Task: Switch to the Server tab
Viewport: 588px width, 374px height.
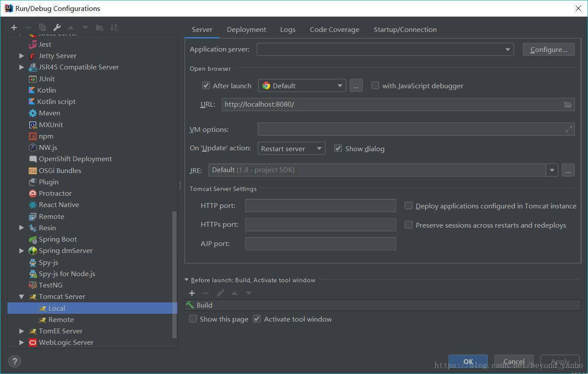Action: [x=202, y=29]
